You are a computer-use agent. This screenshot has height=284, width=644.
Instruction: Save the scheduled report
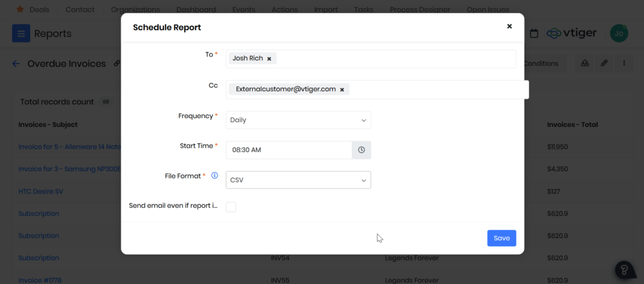click(501, 238)
